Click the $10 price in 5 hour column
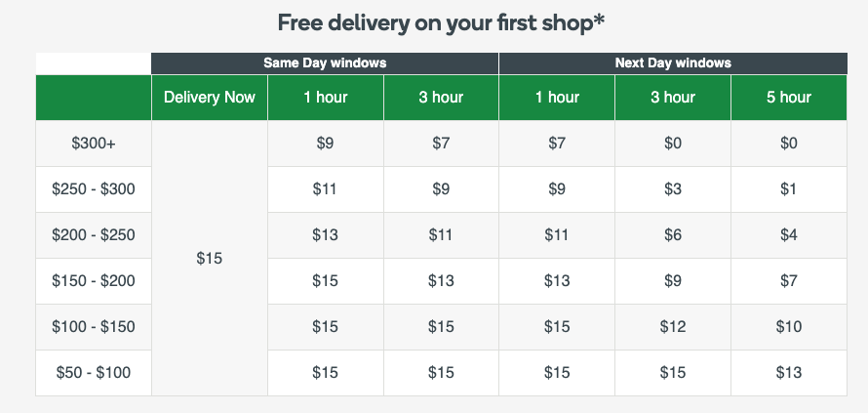 [x=789, y=327]
